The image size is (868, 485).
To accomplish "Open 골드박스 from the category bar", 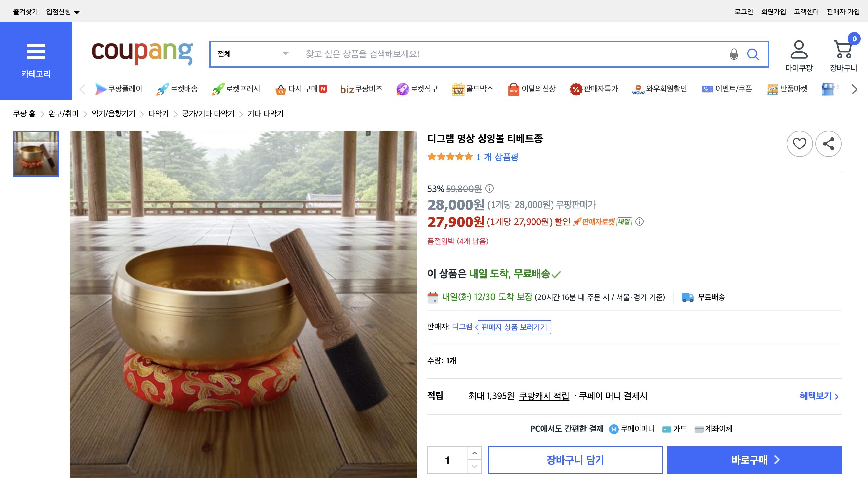I will [472, 89].
